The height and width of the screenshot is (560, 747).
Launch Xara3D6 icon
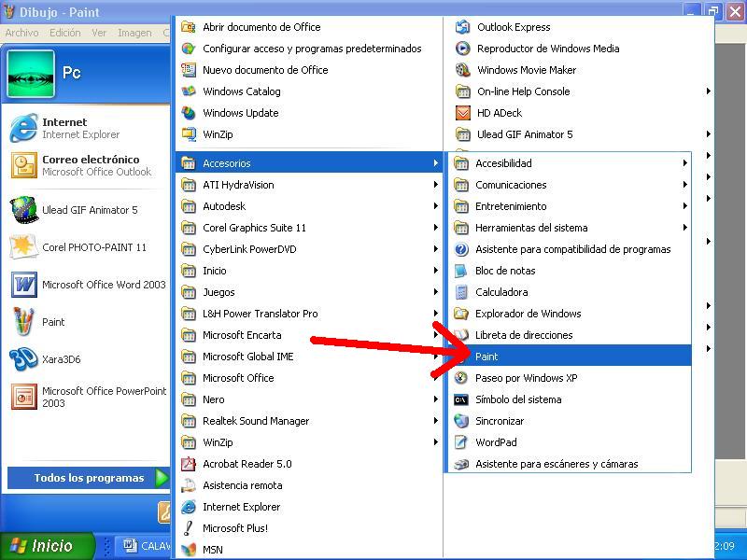pyautogui.click(x=23, y=358)
